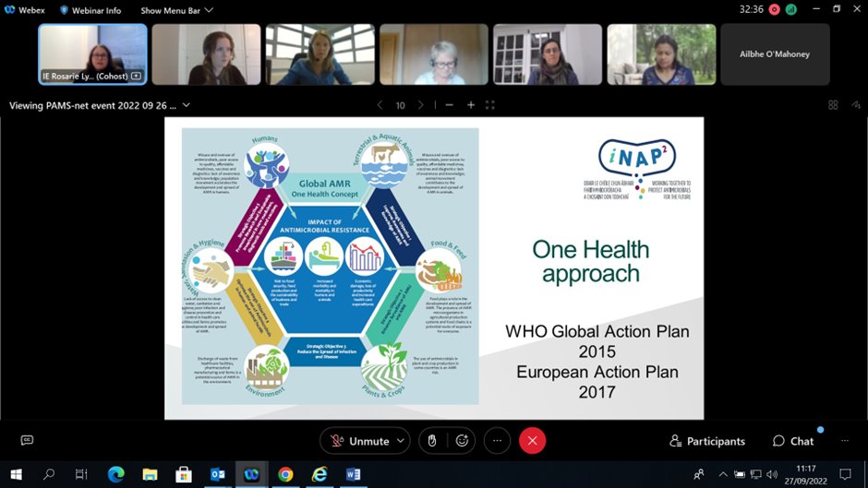This screenshot has height=488, width=868.
Task: Open More options ellipsis button
Action: pyautogui.click(x=497, y=441)
